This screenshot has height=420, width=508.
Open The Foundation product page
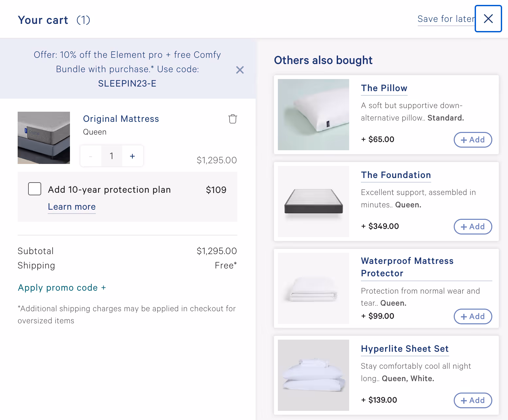396,175
